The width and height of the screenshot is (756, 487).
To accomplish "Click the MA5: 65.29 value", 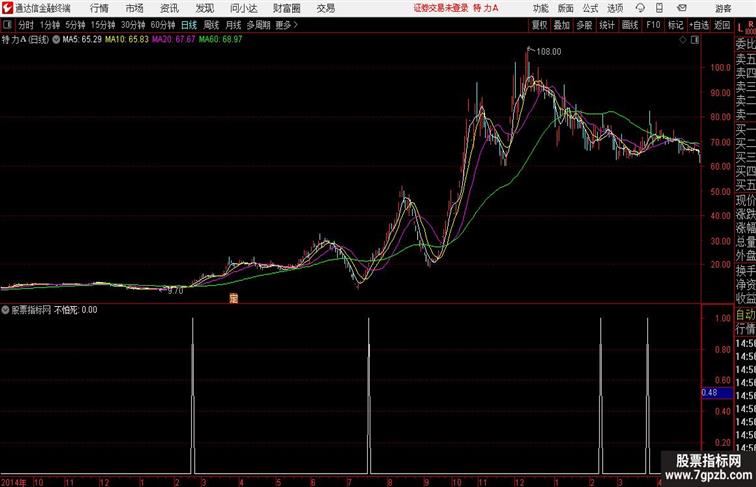I will [82, 40].
